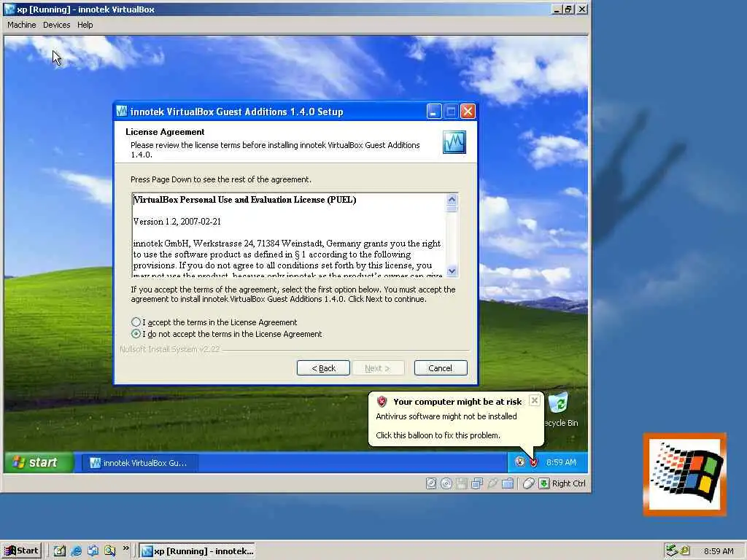
Task: Close the VirtualBox xp window
Action: pyautogui.click(x=581, y=9)
